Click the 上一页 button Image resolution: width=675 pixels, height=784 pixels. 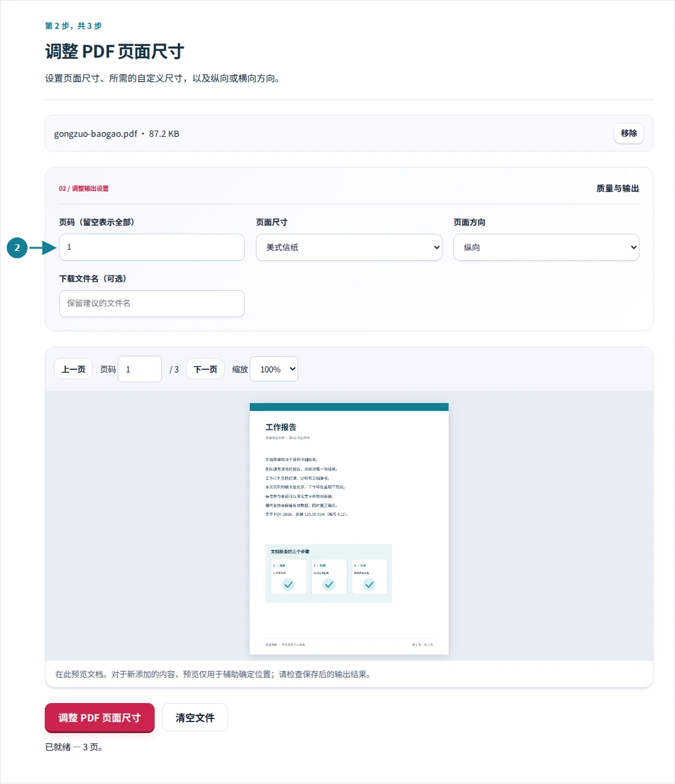coord(74,369)
